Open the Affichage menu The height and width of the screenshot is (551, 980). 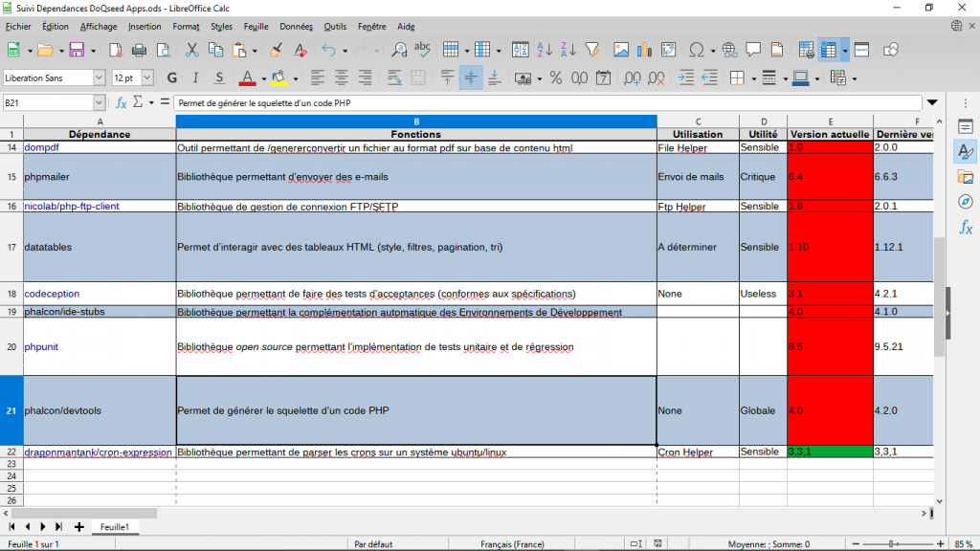[99, 26]
